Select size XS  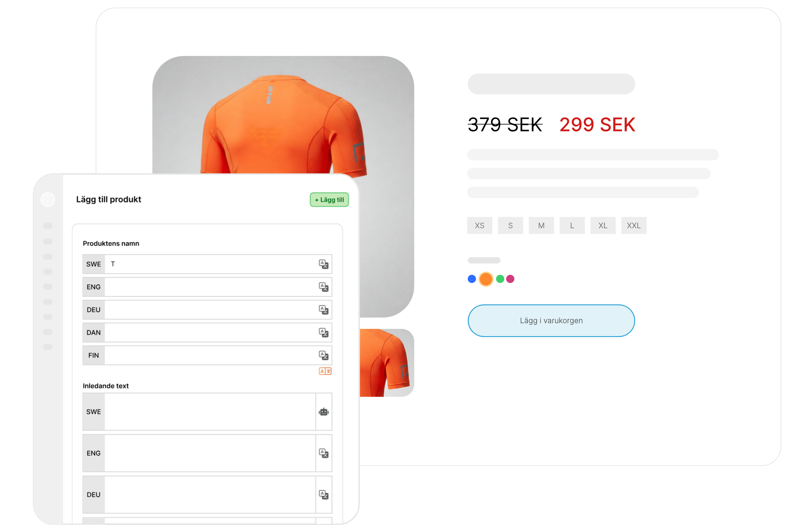coord(479,226)
